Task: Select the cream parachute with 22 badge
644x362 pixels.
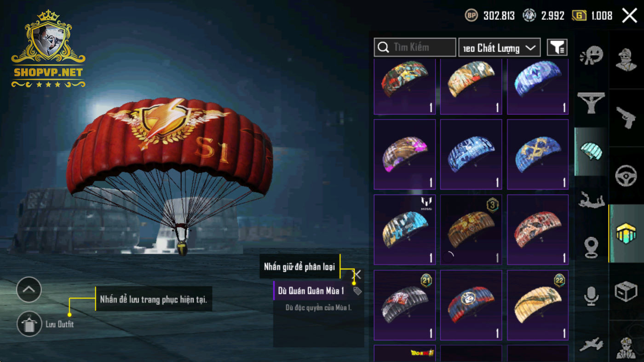Action: pyautogui.click(x=538, y=305)
